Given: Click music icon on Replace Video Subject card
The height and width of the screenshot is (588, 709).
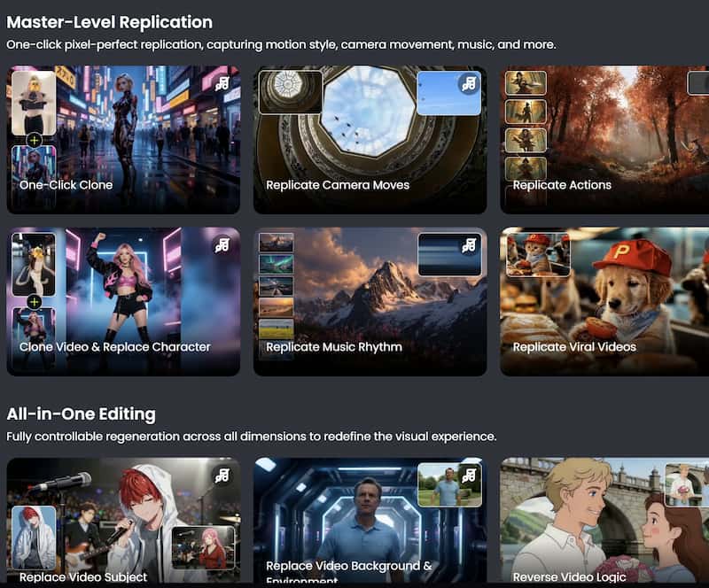Looking at the screenshot, I should click(222, 475).
